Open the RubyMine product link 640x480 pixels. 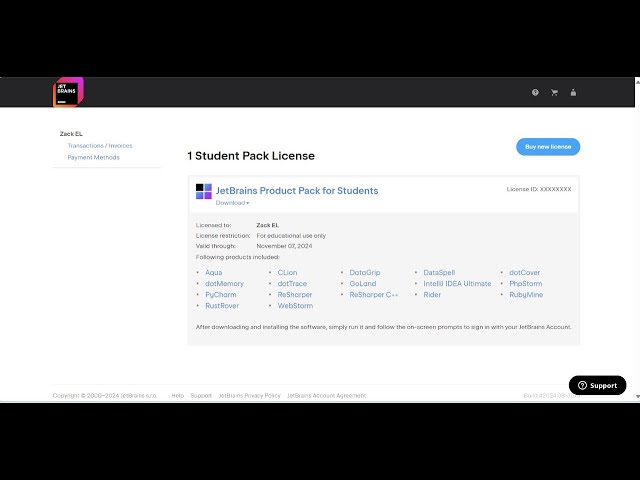(526, 295)
